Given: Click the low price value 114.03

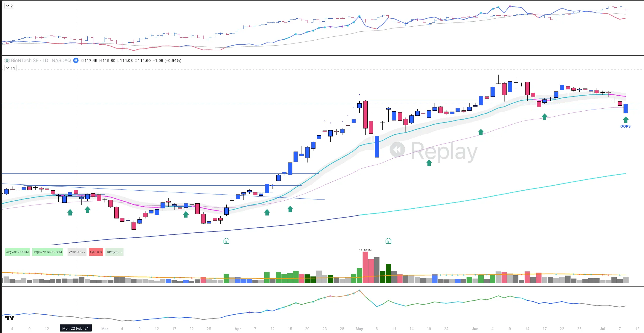Looking at the screenshot, I should tap(126, 60).
